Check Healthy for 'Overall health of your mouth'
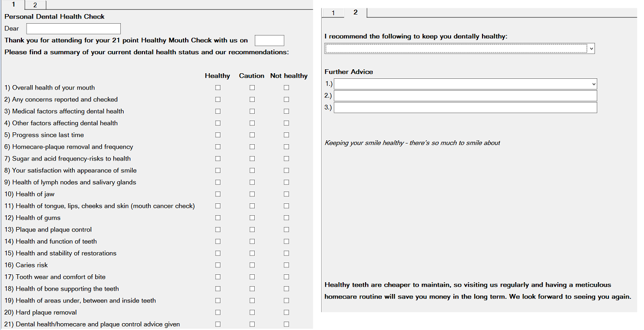644x330 pixels. [x=218, y=87]
